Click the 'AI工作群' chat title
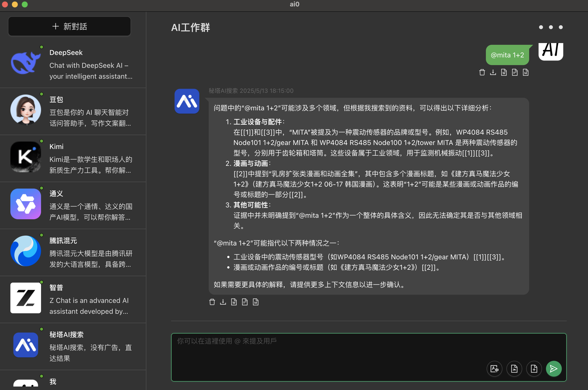This screenshot has width=588, height=390. (191, 27)
